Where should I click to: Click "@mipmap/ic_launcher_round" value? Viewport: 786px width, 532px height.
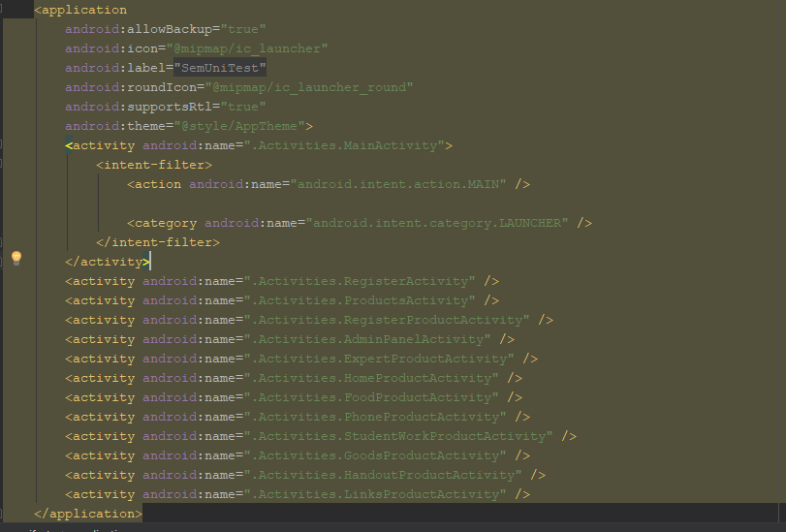click(x=309, y=87)
